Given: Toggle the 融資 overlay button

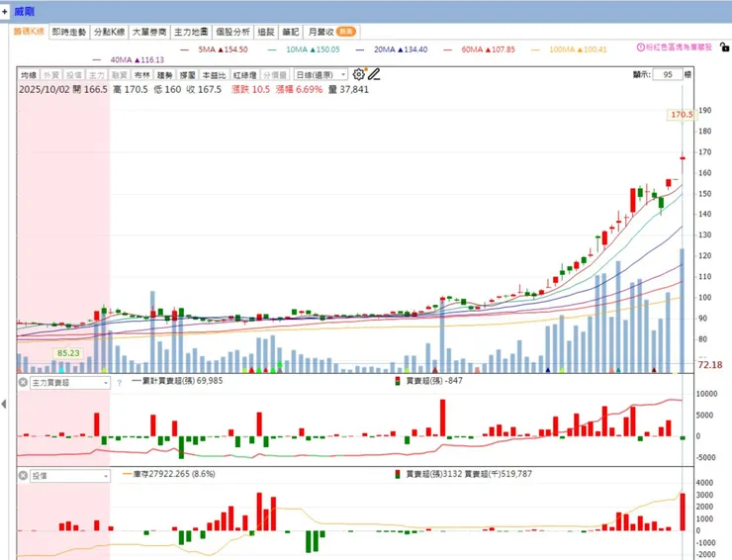Looking at the screenshot, I should point(120,75).
